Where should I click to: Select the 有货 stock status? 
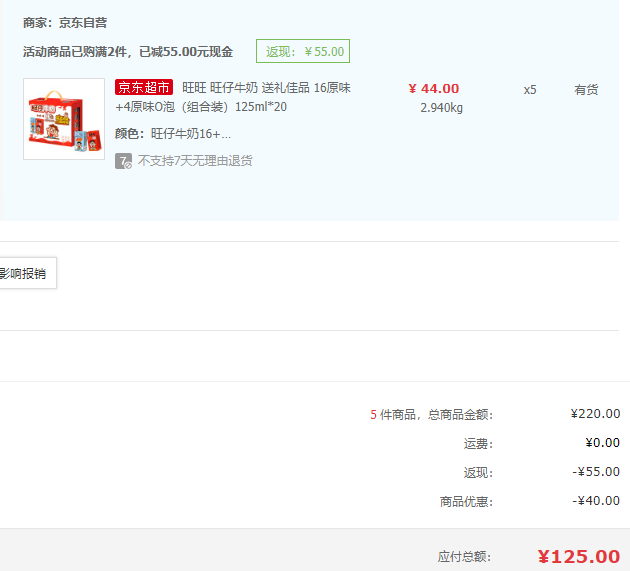tap(586, 90)
